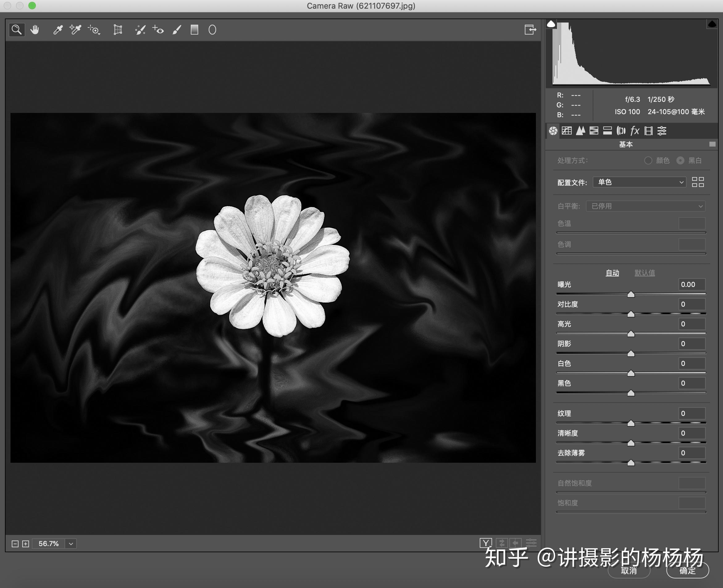Drag the 曝光 (Exposure) slider
723x588 pixels.
pyautogui.click(x=630, y=294)
